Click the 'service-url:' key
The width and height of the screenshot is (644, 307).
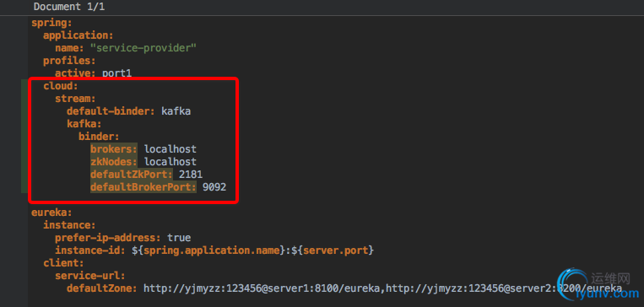point(90,276)
